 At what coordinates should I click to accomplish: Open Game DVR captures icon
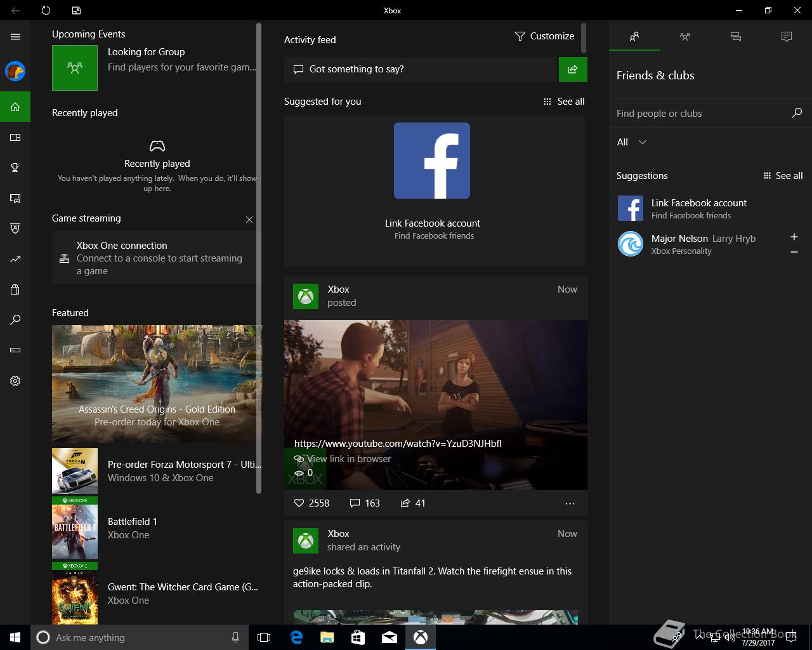15,198
